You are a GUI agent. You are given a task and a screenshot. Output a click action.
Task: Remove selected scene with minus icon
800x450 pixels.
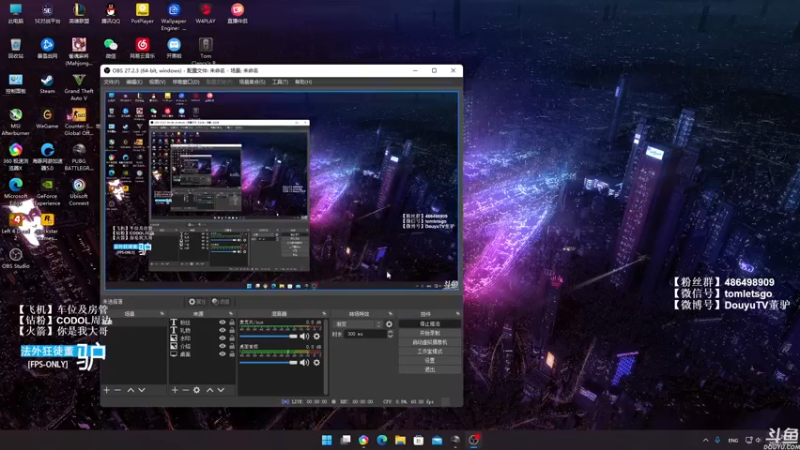(117, 390)
